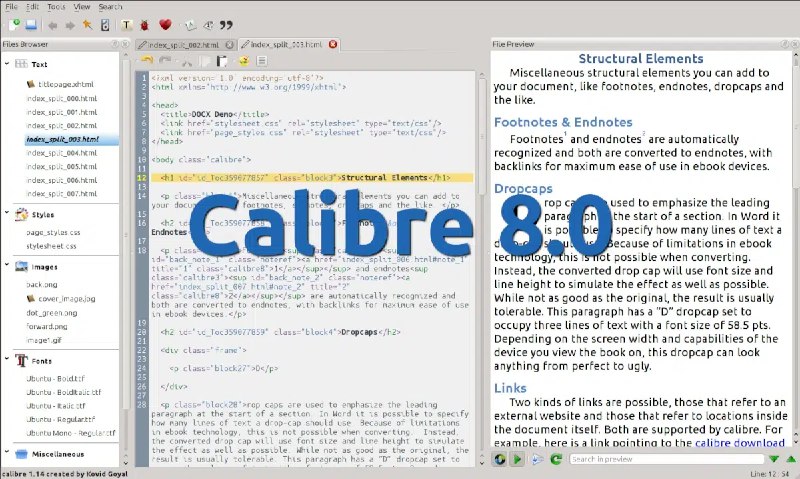Image resolution: width=800 pixels, height=479 pixels.
Task: Click green down arrow to find next
Action: [774, 459]
